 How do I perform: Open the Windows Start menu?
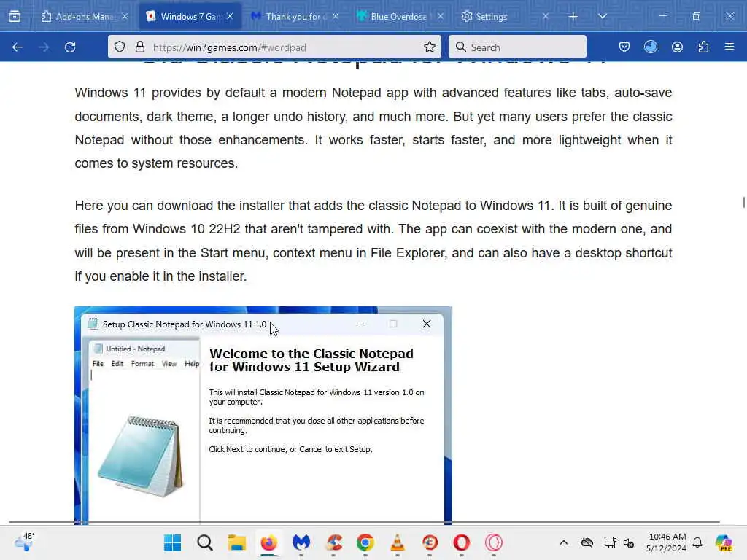point(172,542)
